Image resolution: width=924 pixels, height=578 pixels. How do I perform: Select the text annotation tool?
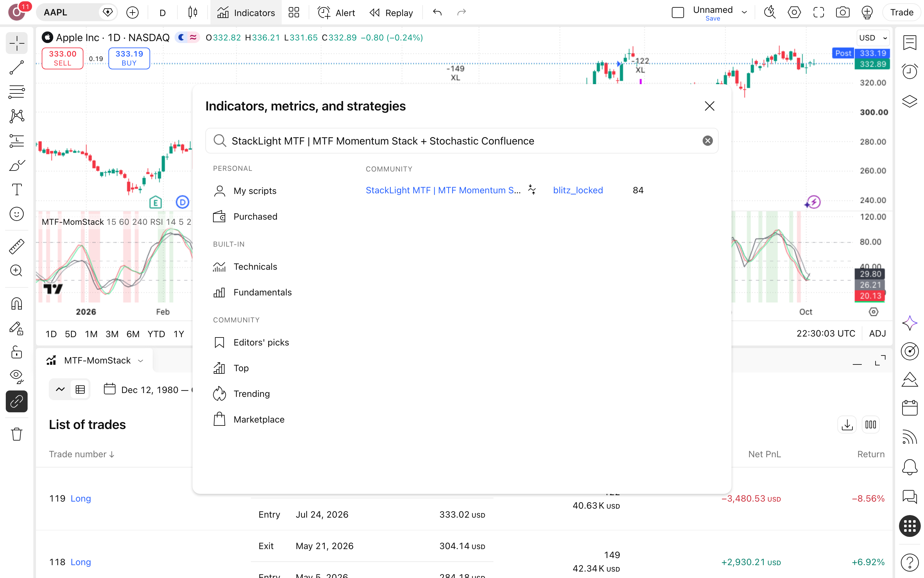(16, 189)
